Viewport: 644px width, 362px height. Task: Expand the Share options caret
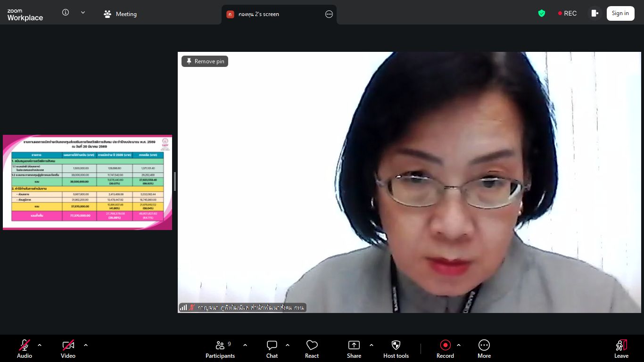coord(372,345)
